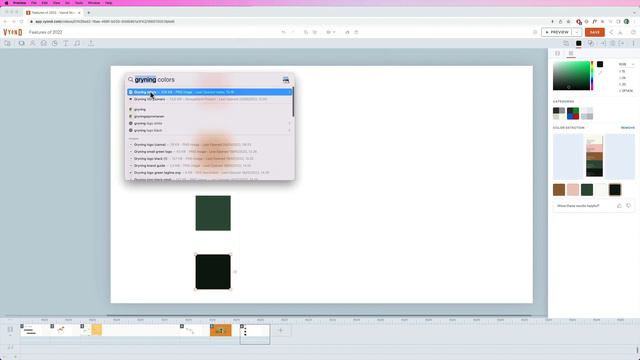Screen dimensions: 640x360
Task: Open the black Color fill tool
Action: click(578, 43)
